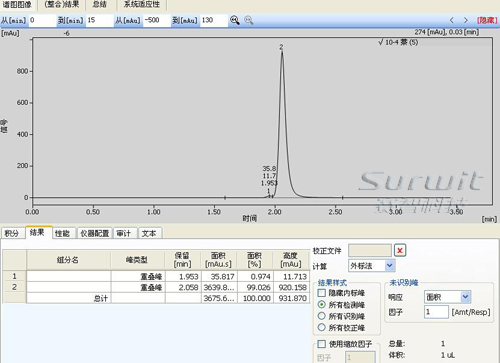Image resolution: width=500 pixels, height=363 pixels.
Task: Switch to the 积分 tab
Action: click(x=12, y=233)
